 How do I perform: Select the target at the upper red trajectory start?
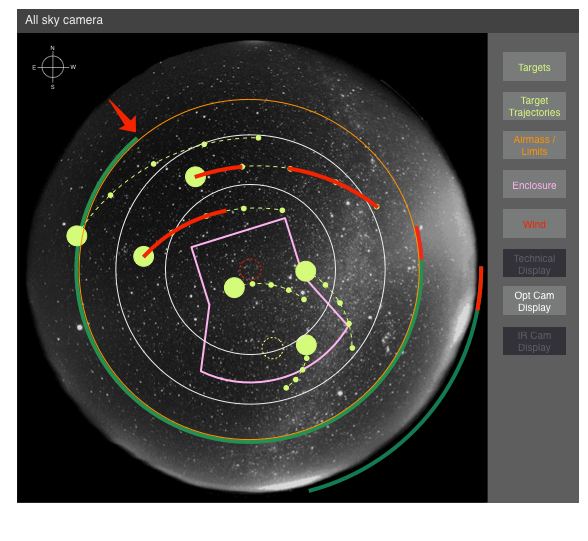pos(195,177)
